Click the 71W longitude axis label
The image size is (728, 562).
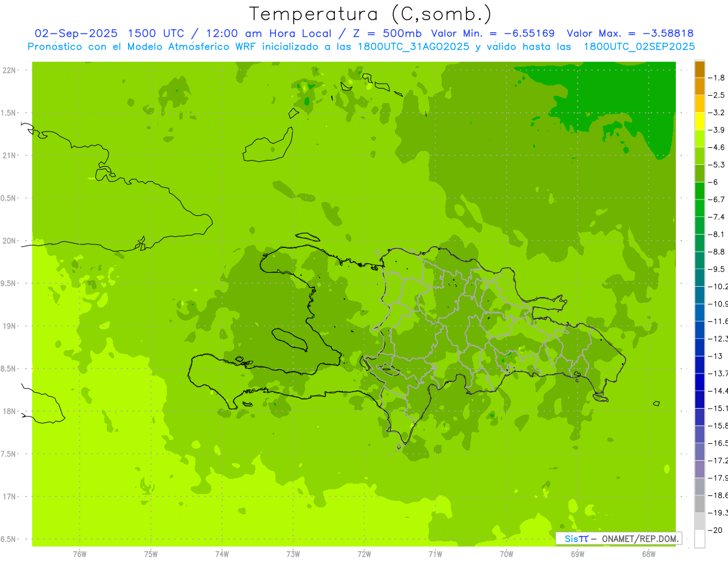tap(435, 554)
